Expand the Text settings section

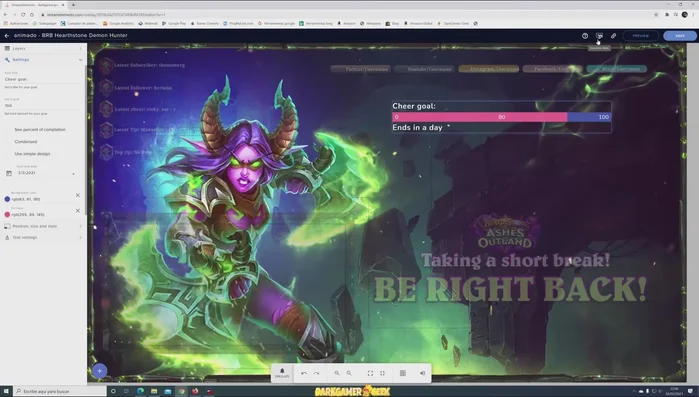point(43,237)
